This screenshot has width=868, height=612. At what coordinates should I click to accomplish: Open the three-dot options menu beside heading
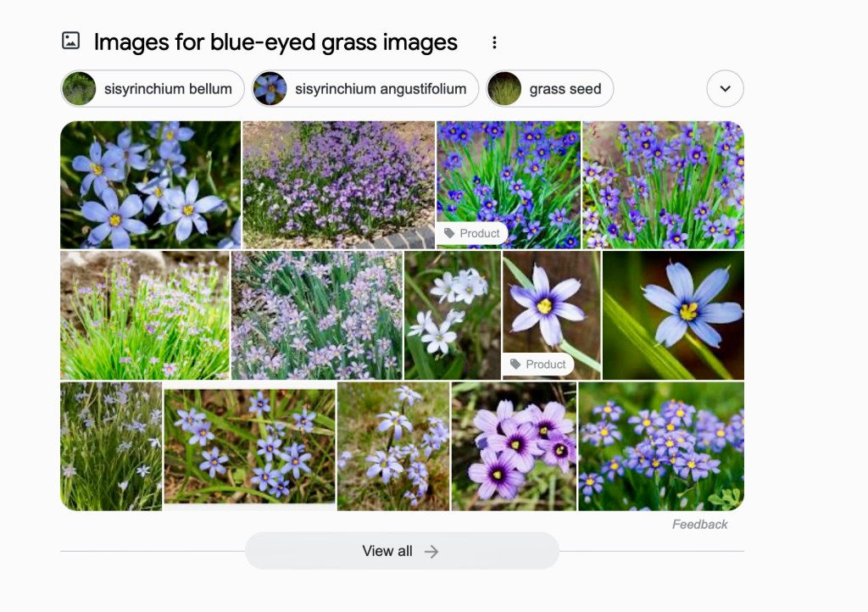coord(494,42)
